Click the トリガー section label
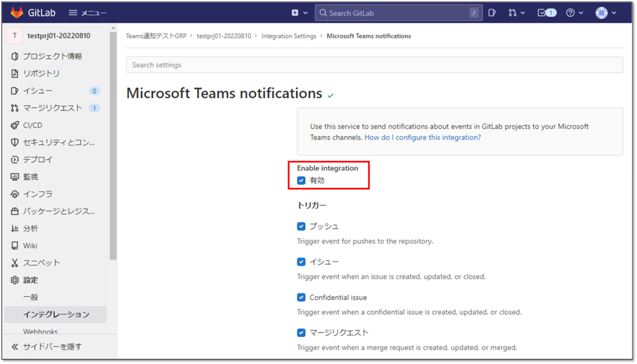Viewport: 637px width, 364px height. [312, 205]
